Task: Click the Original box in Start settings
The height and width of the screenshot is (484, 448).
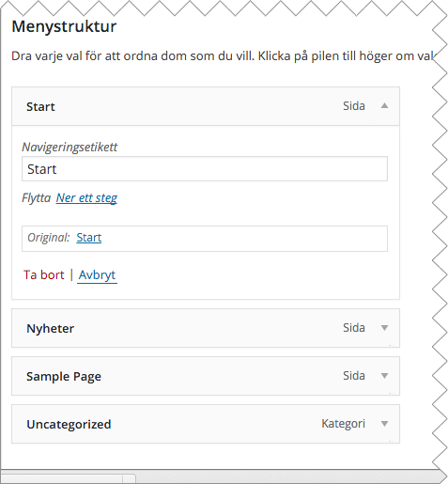Action: 205,239
